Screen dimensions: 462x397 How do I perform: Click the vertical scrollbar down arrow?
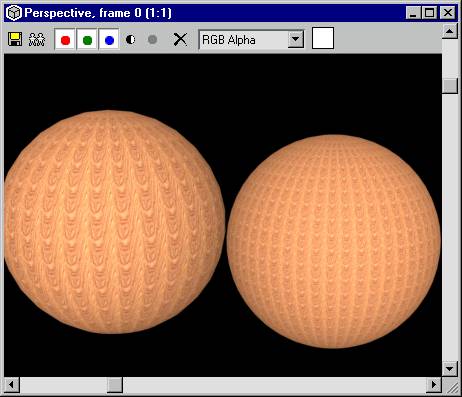pos(450,369)
